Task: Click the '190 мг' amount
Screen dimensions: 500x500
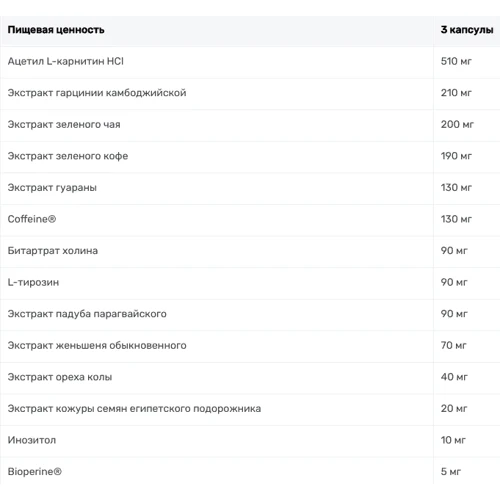Action: click(456, 156)
